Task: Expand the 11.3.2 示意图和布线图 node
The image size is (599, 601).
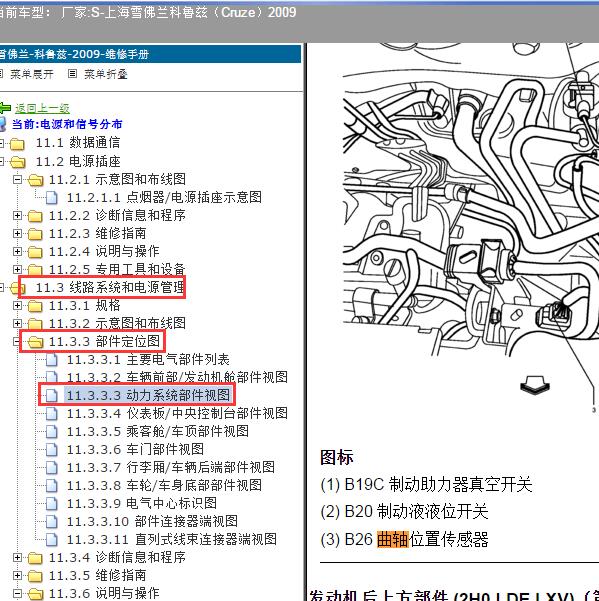Action: tap(17, 323)
